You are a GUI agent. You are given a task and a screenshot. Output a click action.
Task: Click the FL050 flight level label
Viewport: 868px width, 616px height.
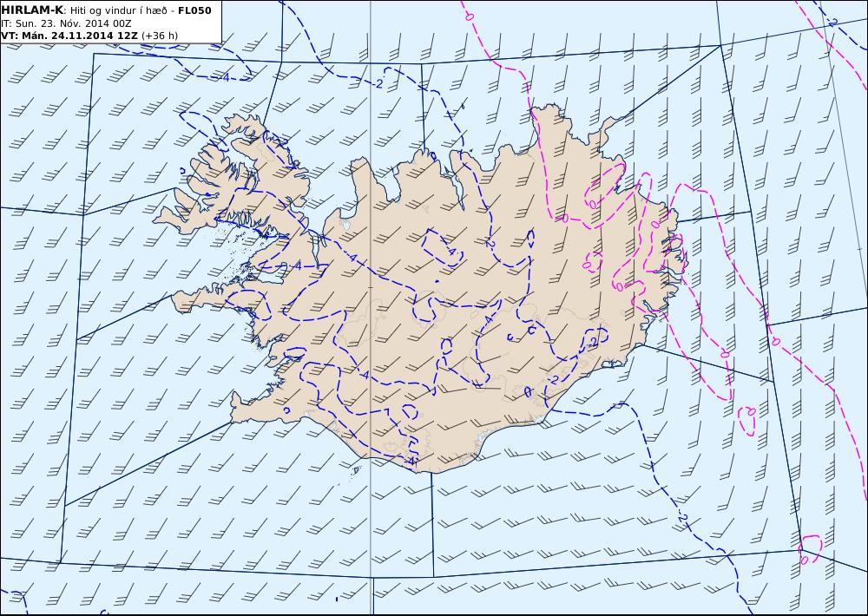point(194,10)
